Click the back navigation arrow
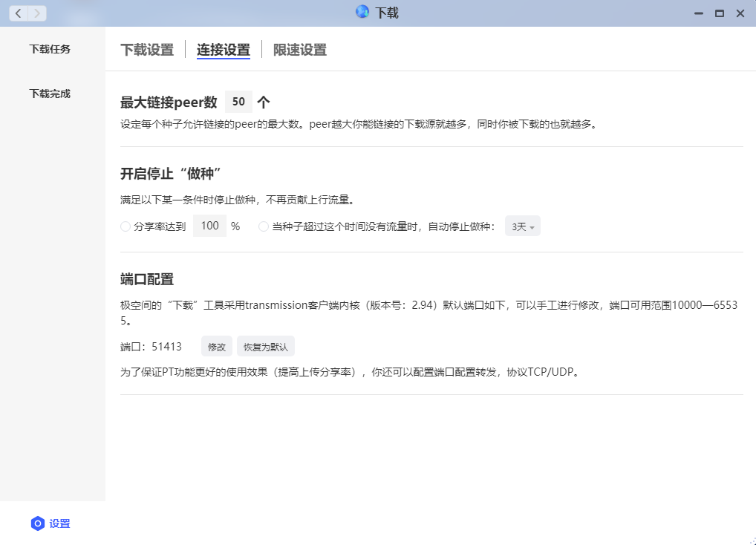 pyautogui.click(x=19, y=13)
